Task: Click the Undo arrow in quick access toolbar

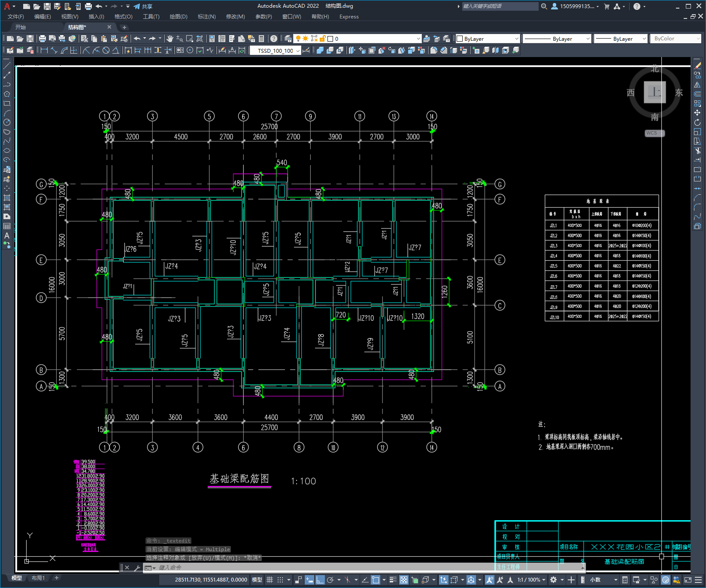Action: [99, 6]
